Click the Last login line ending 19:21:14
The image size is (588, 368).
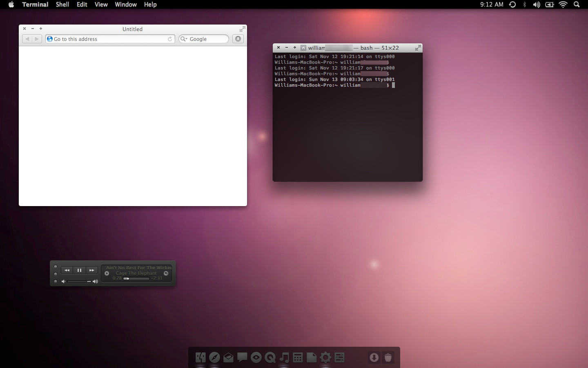(x=335, y=56)
